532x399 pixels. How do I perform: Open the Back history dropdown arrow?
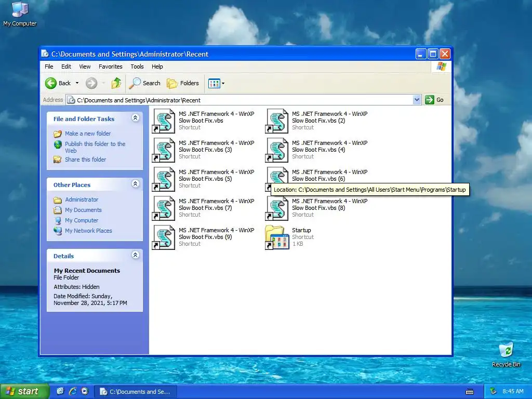(x=77, y=83)
